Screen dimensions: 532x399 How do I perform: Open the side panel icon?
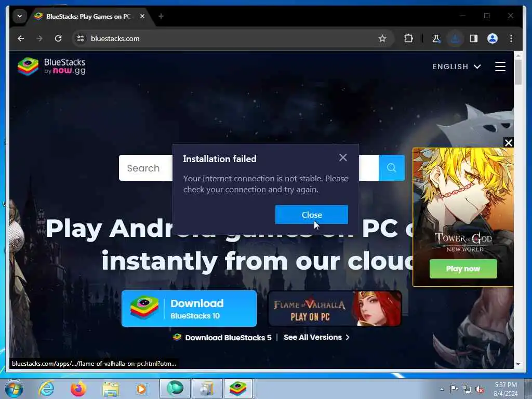tap(474, 38)
